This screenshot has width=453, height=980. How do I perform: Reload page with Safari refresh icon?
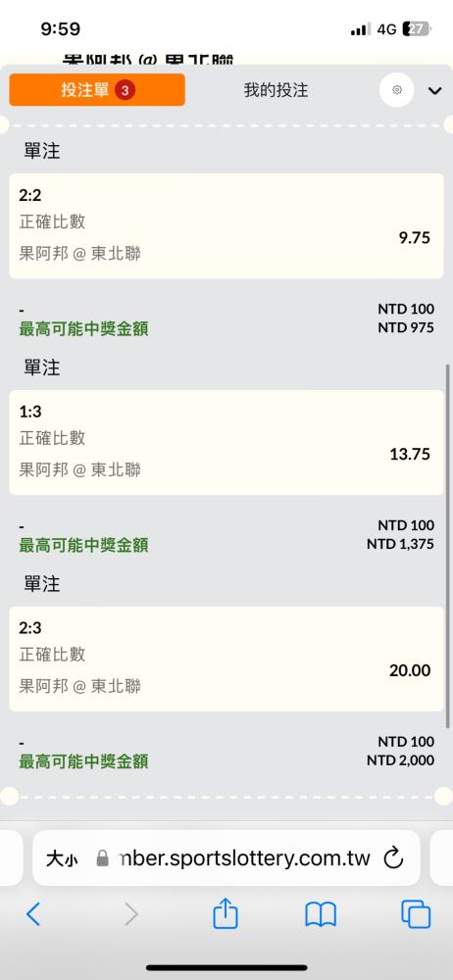[393, 858]
